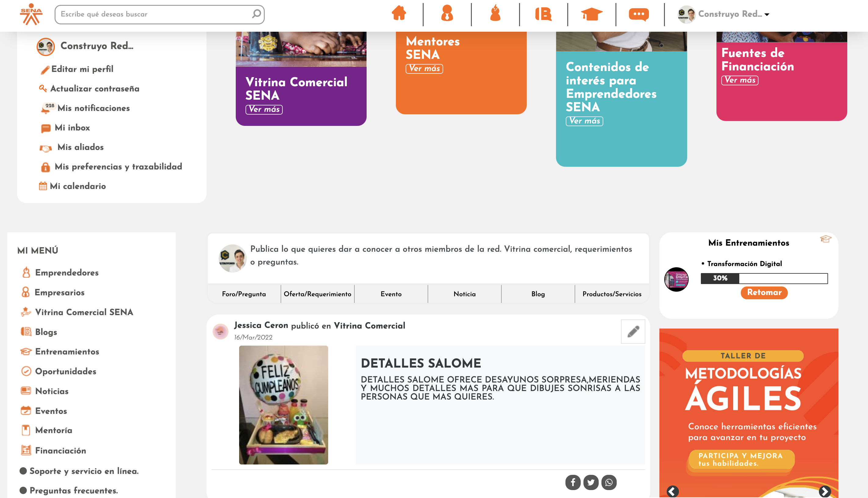Select the Foro/Pregunta tab
868x498 pixels.
244,294
